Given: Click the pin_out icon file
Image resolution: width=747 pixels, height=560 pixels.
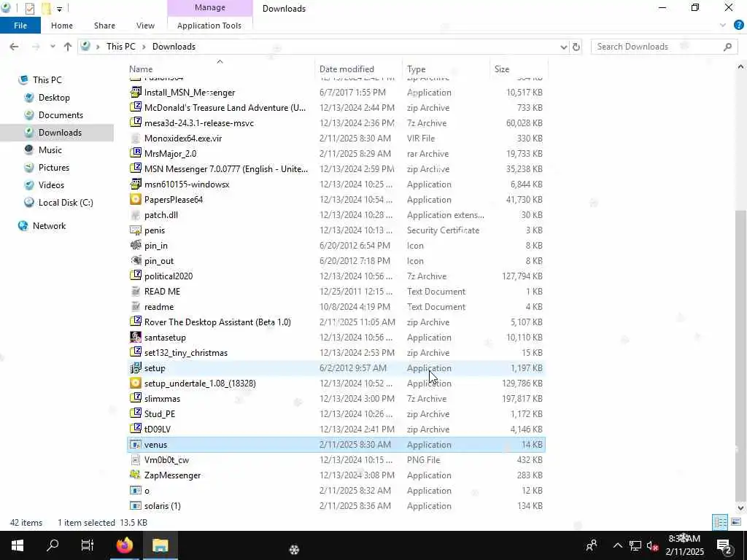Looking at the screenshot, I should (136, 260).
